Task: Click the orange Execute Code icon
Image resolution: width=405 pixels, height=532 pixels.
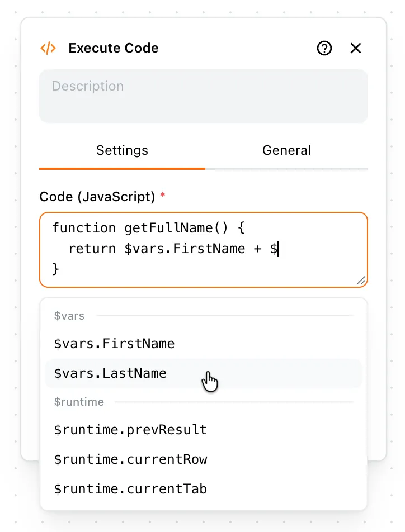Action: point(48,48)
